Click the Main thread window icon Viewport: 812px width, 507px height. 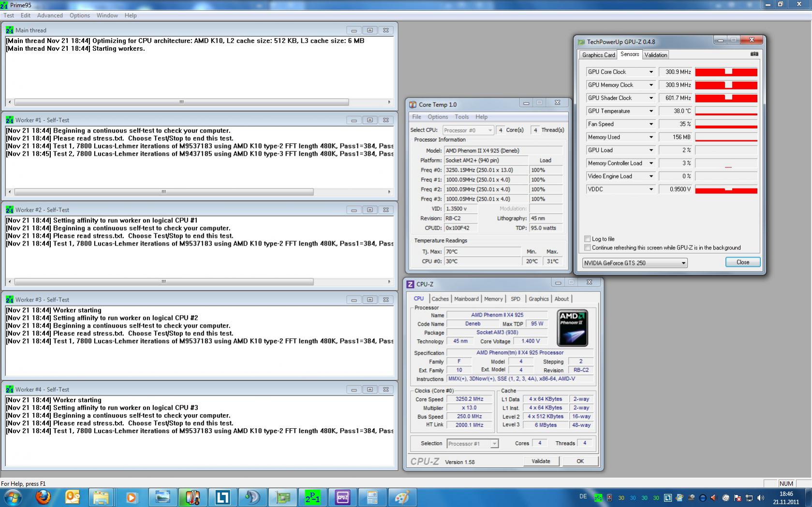coord(10,30)
